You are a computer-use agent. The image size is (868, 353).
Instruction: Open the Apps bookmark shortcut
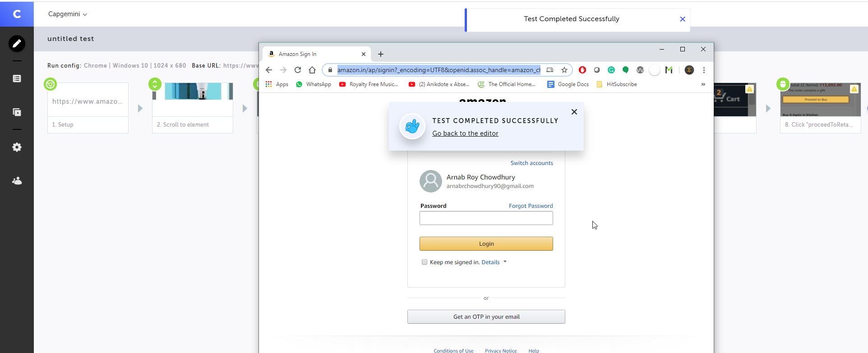(x=277, y=84)
